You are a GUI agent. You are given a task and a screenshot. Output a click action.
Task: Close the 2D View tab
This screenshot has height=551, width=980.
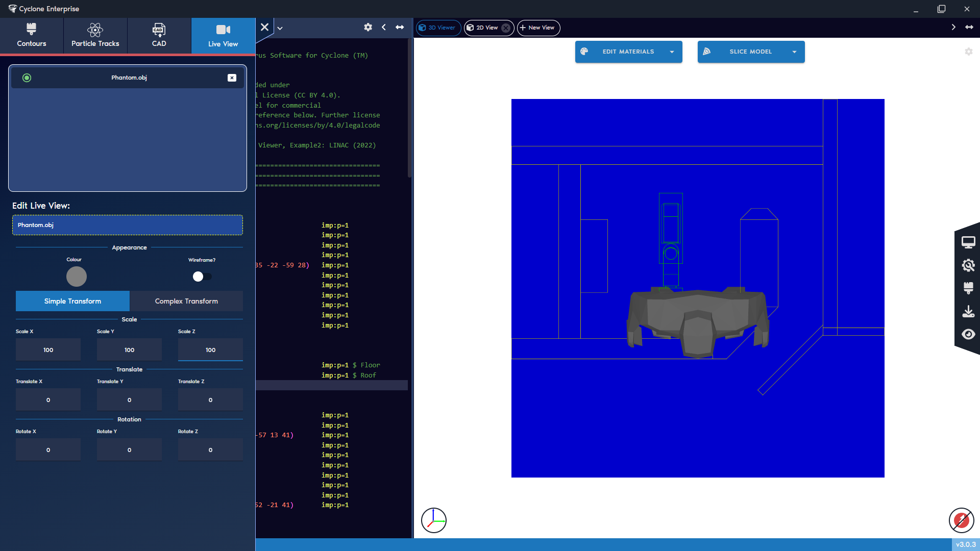[x=506, y=28]
